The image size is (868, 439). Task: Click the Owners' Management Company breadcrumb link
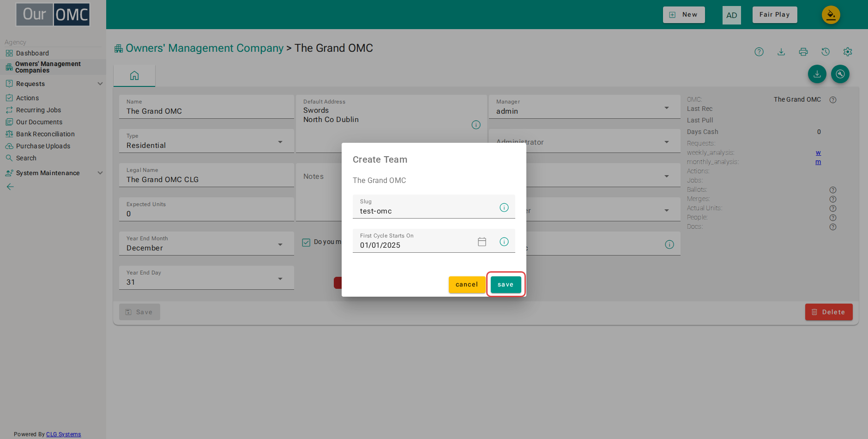click(205, 48)
